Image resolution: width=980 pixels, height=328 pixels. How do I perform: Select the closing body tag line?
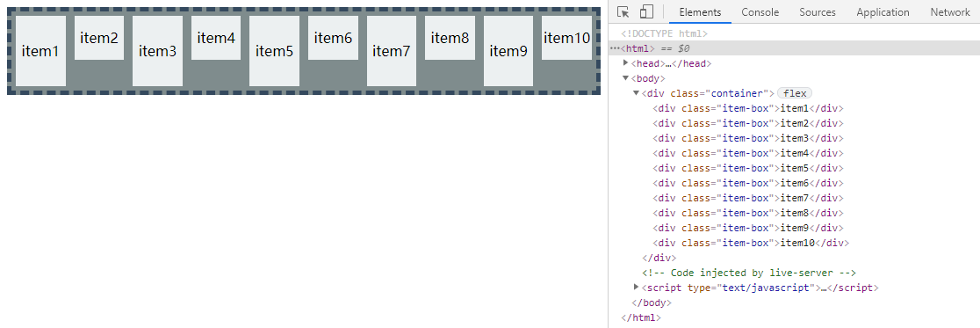[x=652, y=303]
